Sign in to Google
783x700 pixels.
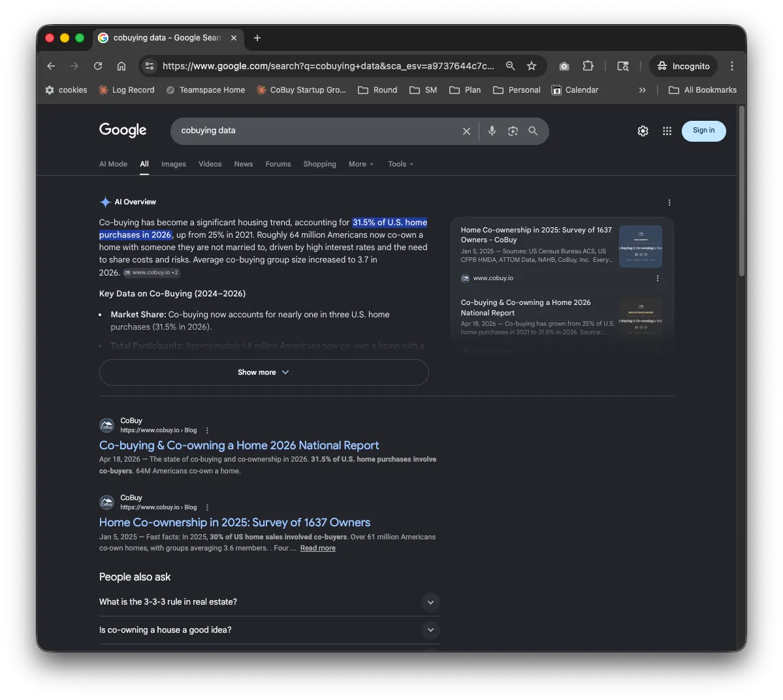click(703, 131)
